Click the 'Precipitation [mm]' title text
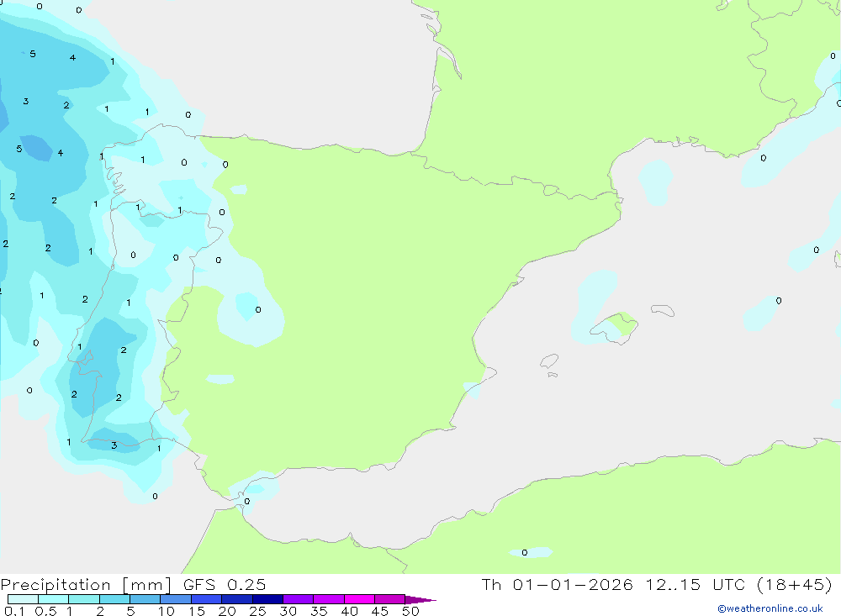The width and height of the screenshot is (841, 616). [x=86, y=585]
